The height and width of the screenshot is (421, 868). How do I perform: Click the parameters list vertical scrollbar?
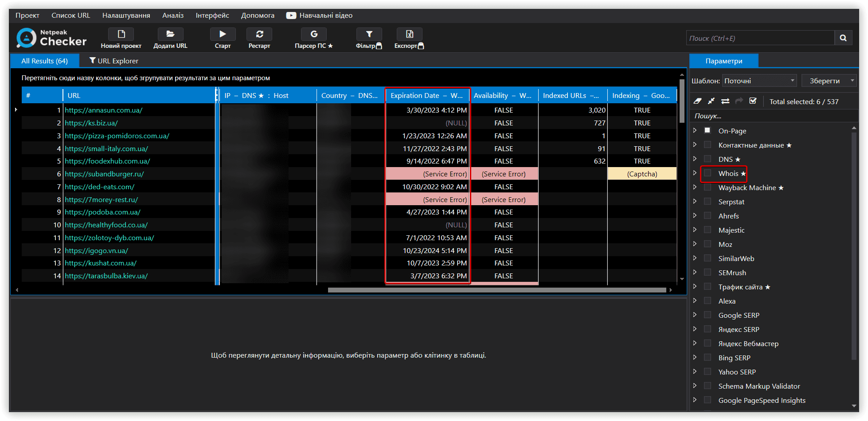click(x=854, y=246)
